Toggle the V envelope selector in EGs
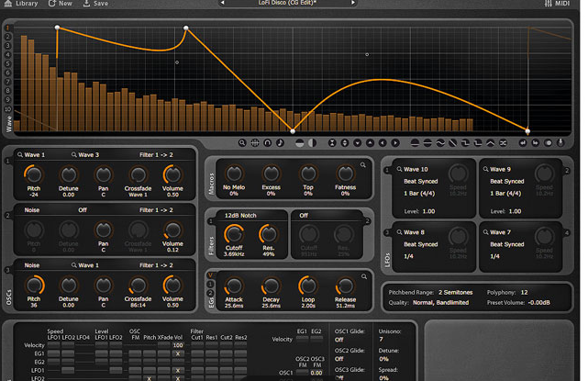The width and height of the screenshot is (588, 381). coord(210,275)
